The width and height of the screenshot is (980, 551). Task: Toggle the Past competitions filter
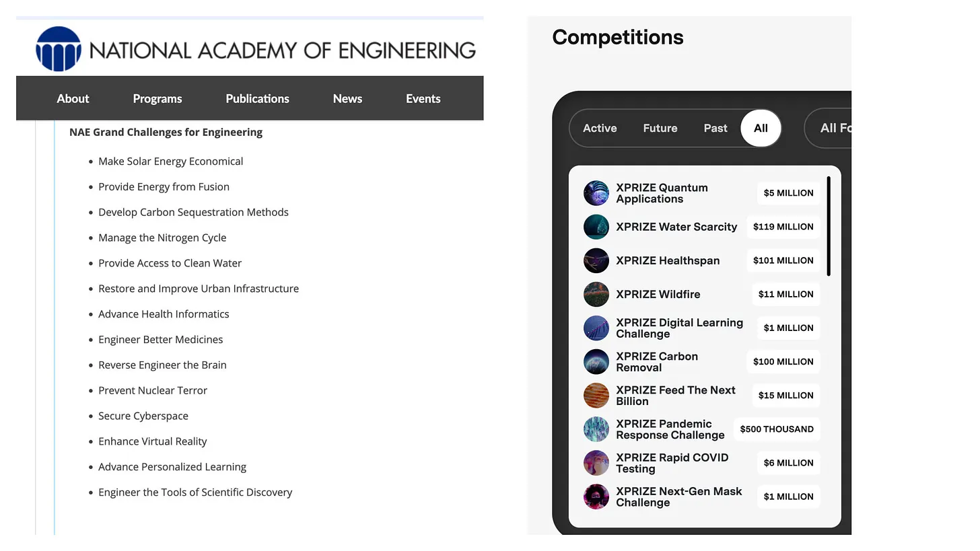(x=715, y=128)
